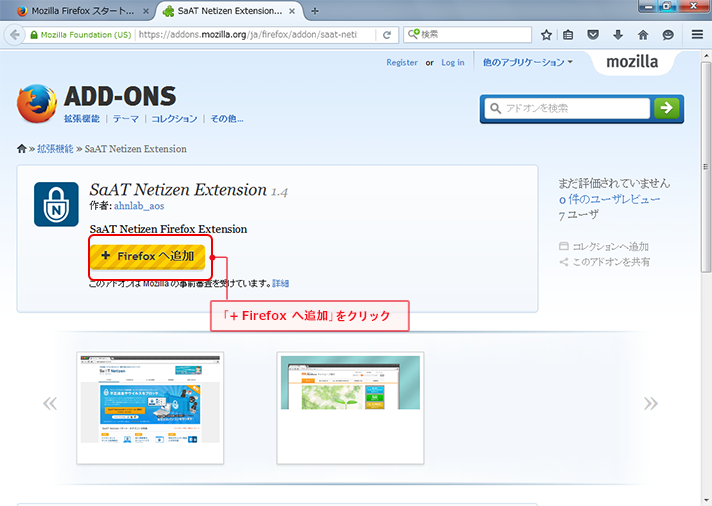
Task: Click the scrollbar up arrow
Action: click(705, 55)
